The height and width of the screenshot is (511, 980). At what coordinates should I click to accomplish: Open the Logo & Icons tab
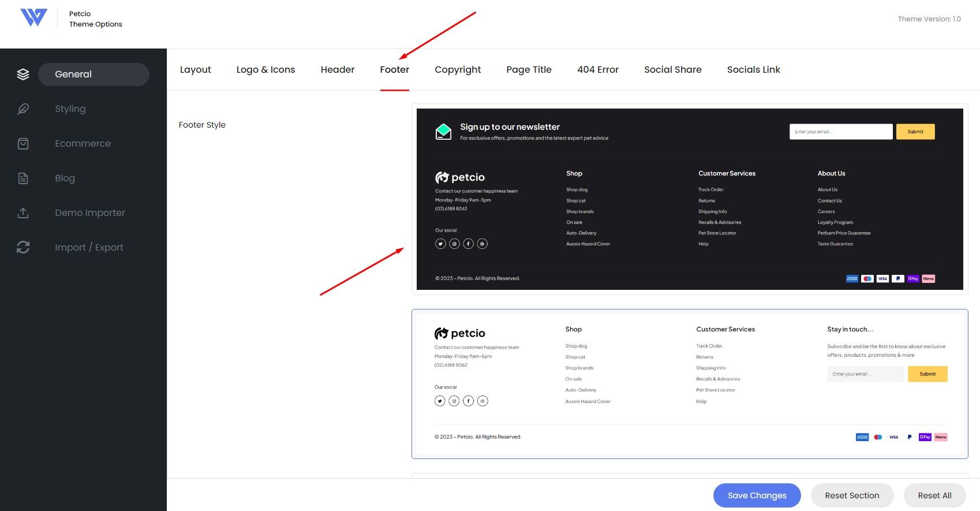click(265, 69)
